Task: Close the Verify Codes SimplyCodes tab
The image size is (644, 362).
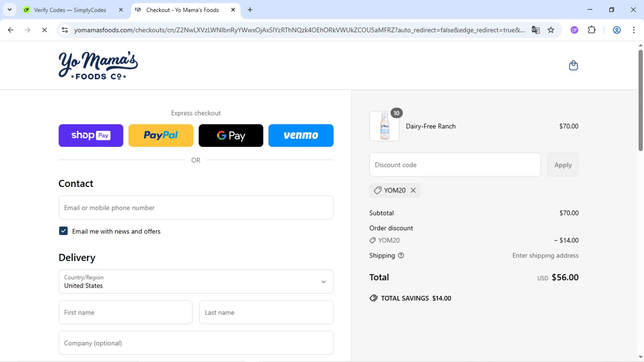Action: pyautogui.click(x=121, y=10)
